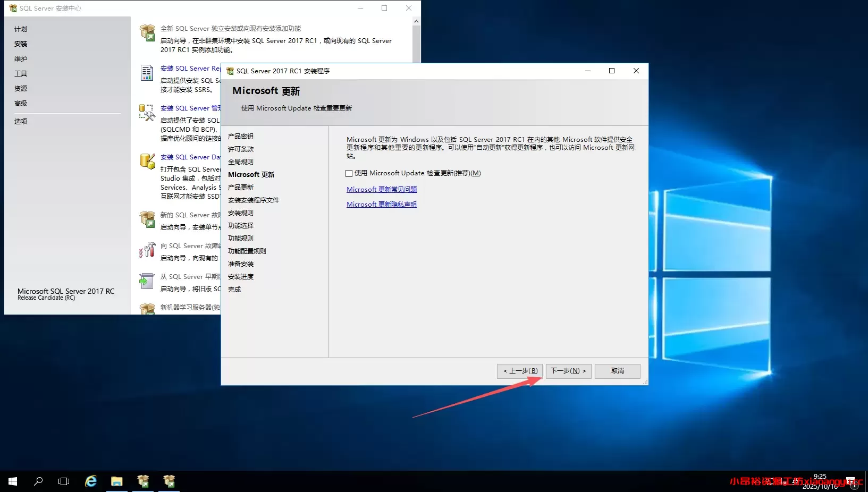The image size is (868, 492).
Task: Click 取消 to cancel the setup wizard
Action: tap(617, 371)
